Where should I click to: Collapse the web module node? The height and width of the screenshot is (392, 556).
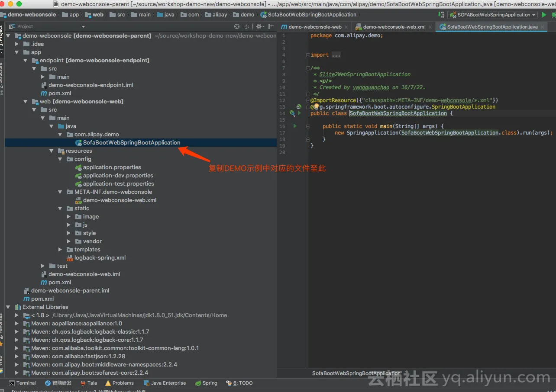(x=26, y=101)
